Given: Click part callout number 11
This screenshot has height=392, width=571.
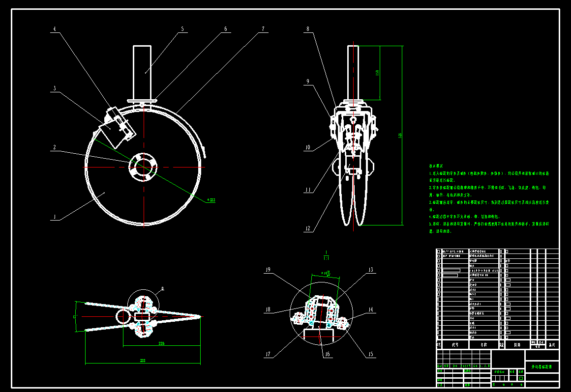Looking at the screenshot, I should tap(308, 190).
